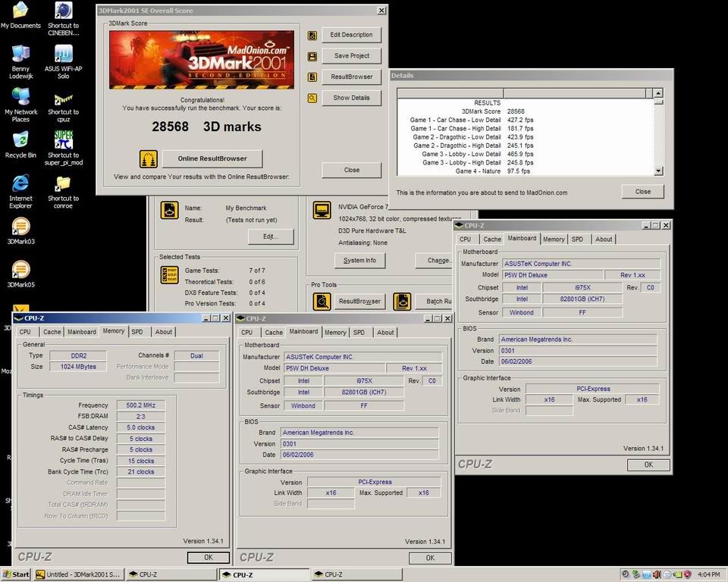Click the 28568 3D marks score text

point(206,127)
